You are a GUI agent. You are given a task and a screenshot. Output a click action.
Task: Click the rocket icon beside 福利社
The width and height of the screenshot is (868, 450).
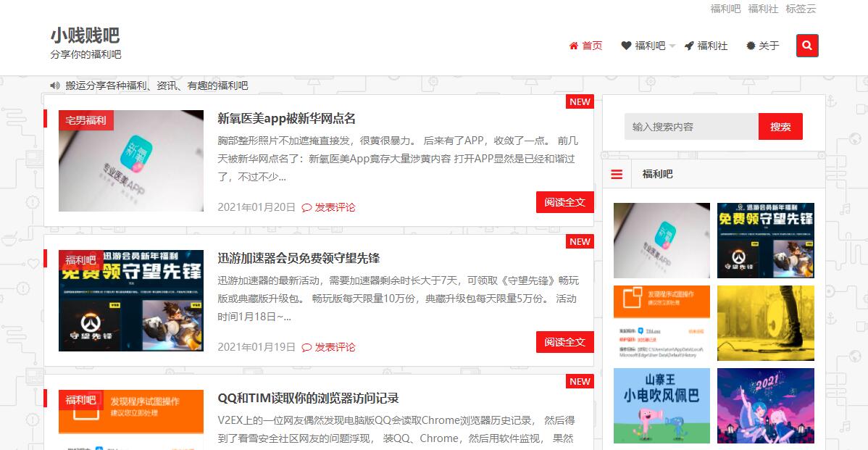(x=688, y=46)
